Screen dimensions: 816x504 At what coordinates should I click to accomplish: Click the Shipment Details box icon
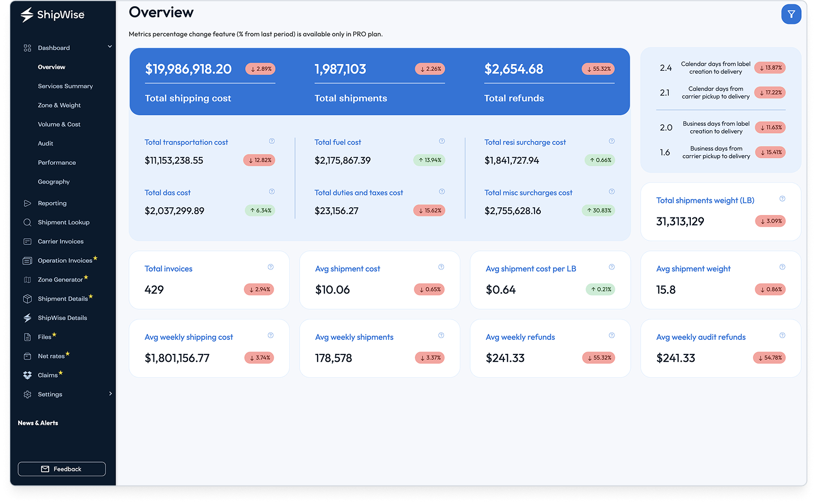click(27, 299)
